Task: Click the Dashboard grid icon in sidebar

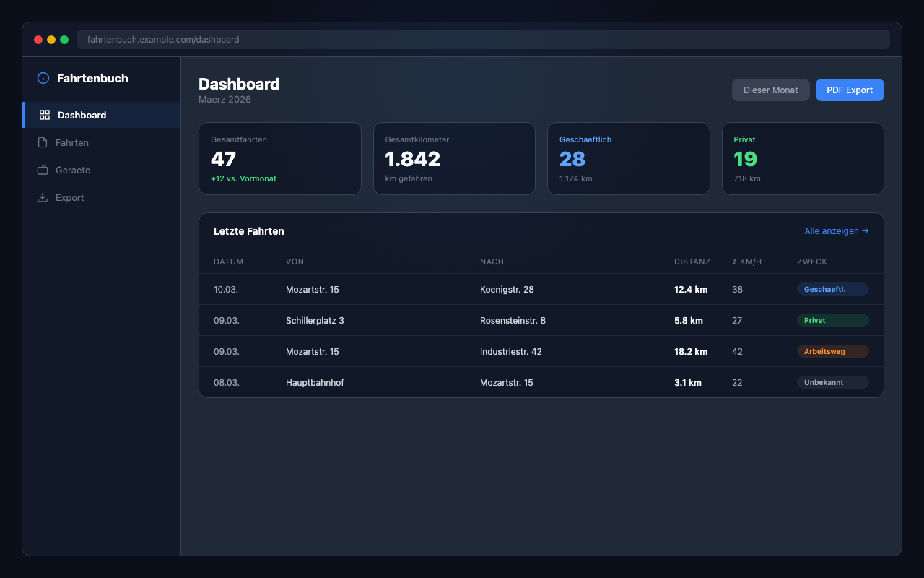Action: click(45, 115)
